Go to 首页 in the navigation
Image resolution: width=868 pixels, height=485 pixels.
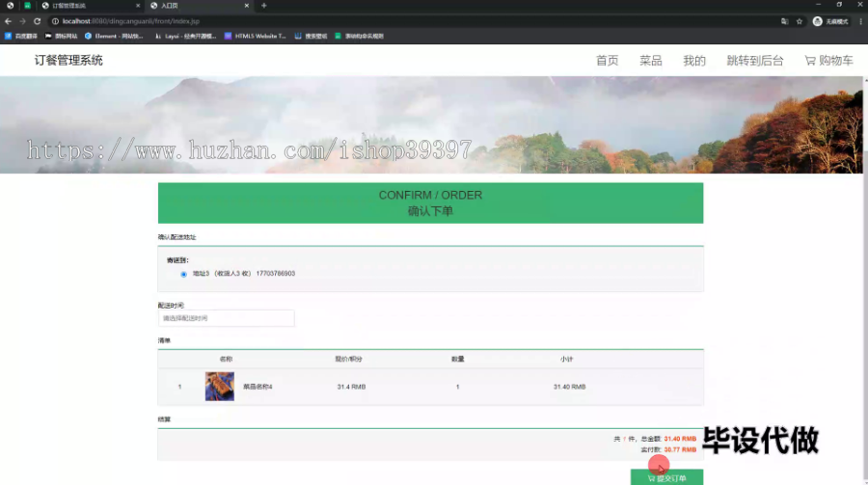pos(607,61)
